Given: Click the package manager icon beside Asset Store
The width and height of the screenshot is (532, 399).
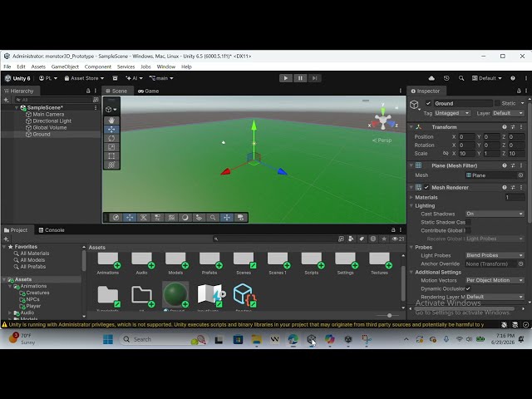Looking at the screenshot, I should 115,78.
